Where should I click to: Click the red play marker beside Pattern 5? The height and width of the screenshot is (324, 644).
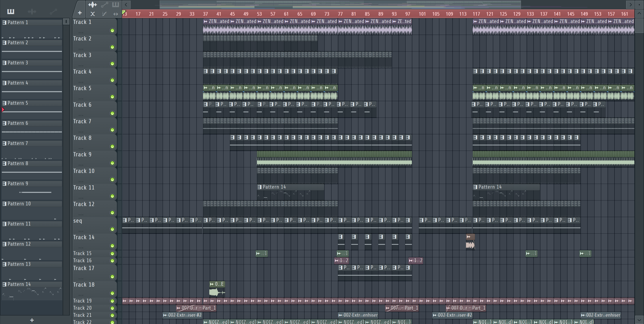[3, 110]
